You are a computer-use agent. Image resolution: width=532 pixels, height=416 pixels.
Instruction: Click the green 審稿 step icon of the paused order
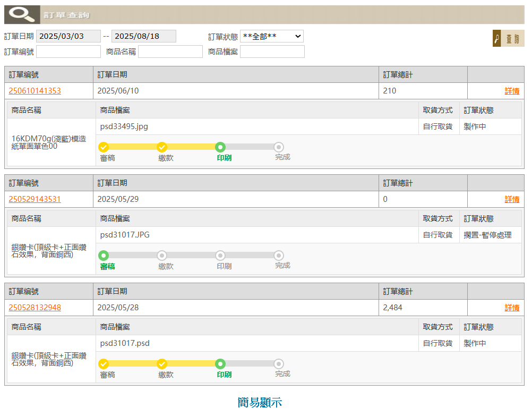tap(104, 256)
